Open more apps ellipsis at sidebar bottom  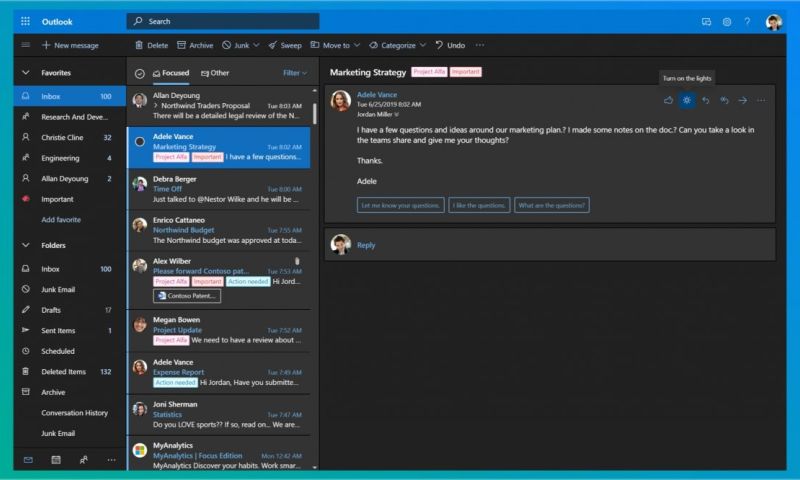point(111,460)
